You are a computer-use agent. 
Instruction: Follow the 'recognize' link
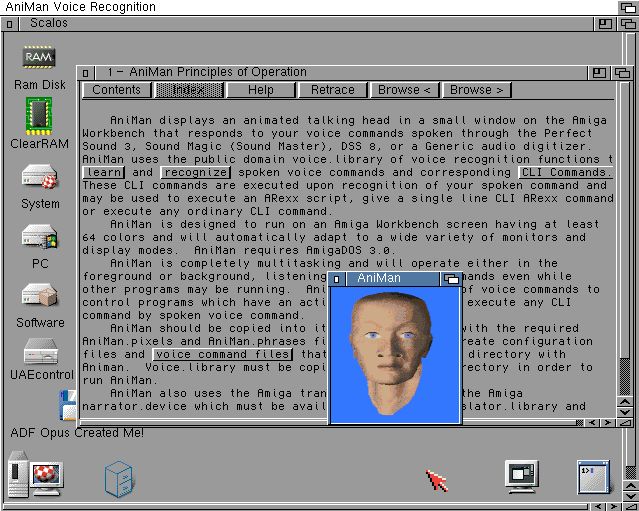(x=196, y=172)
